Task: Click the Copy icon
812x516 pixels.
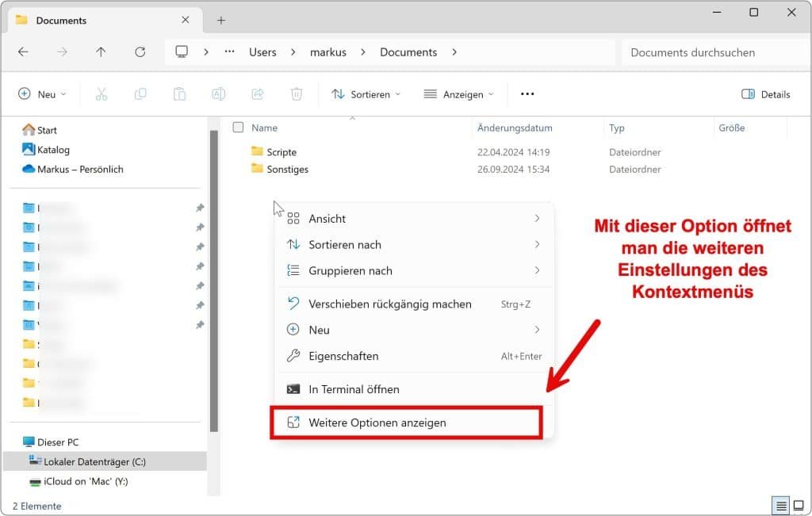Action: pos(140,94)
